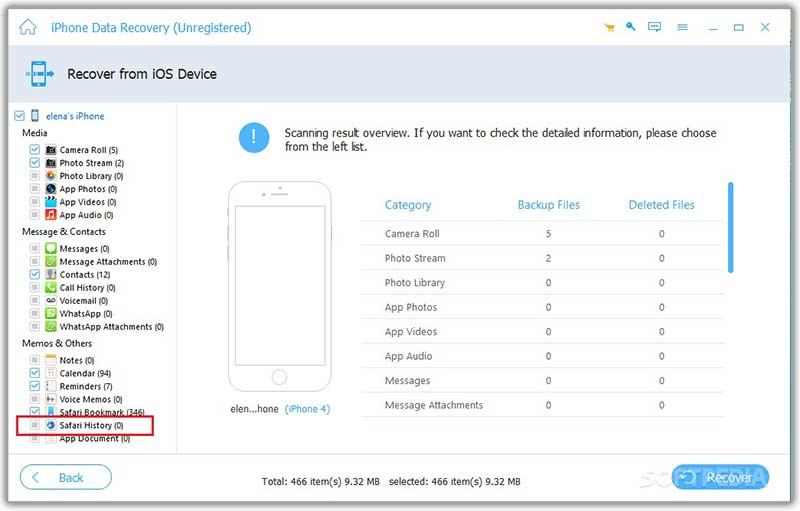
Task: Toggle the Contacts checkbox
Action: [35, 275]
